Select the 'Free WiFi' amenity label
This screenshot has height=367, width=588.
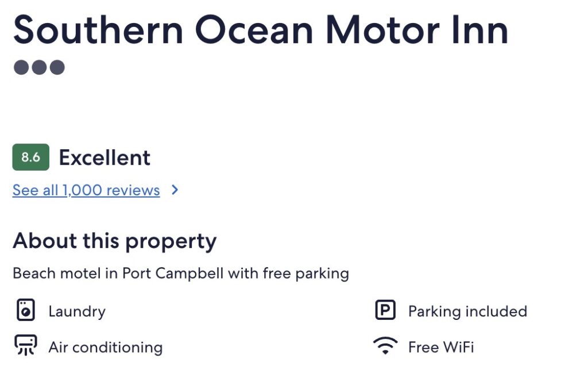(441, 347)
